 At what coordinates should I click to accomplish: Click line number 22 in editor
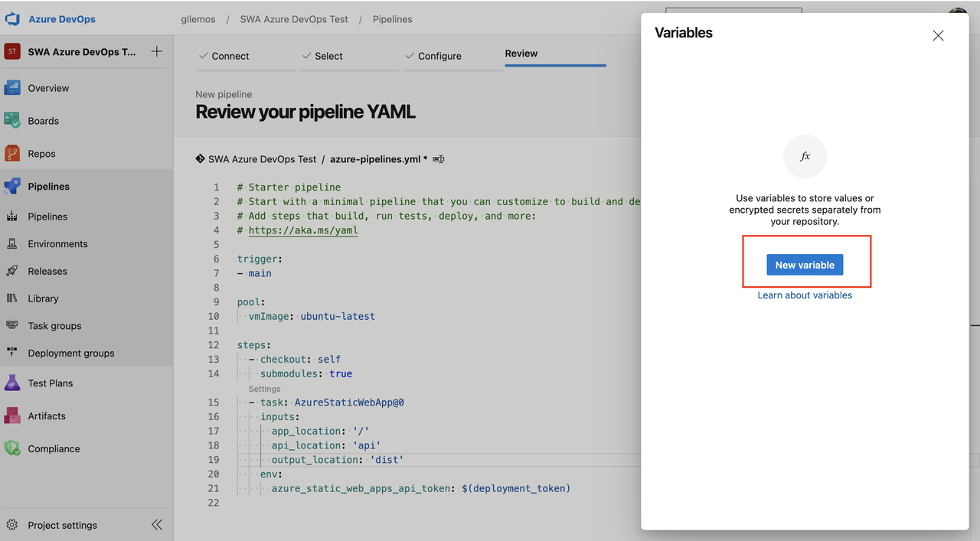tap(214, 503)
